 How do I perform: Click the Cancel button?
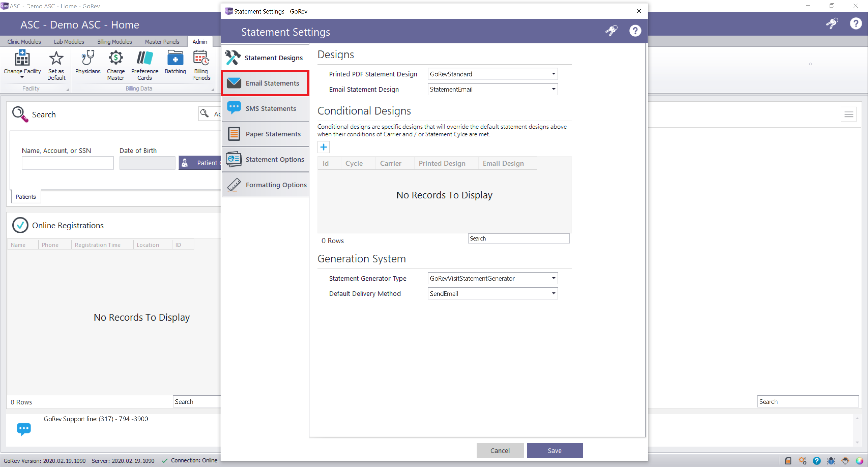(500, 451)
